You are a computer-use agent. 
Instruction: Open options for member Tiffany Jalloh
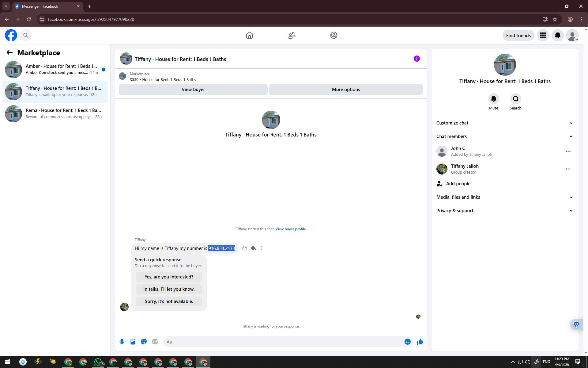(x=568, y=169)
